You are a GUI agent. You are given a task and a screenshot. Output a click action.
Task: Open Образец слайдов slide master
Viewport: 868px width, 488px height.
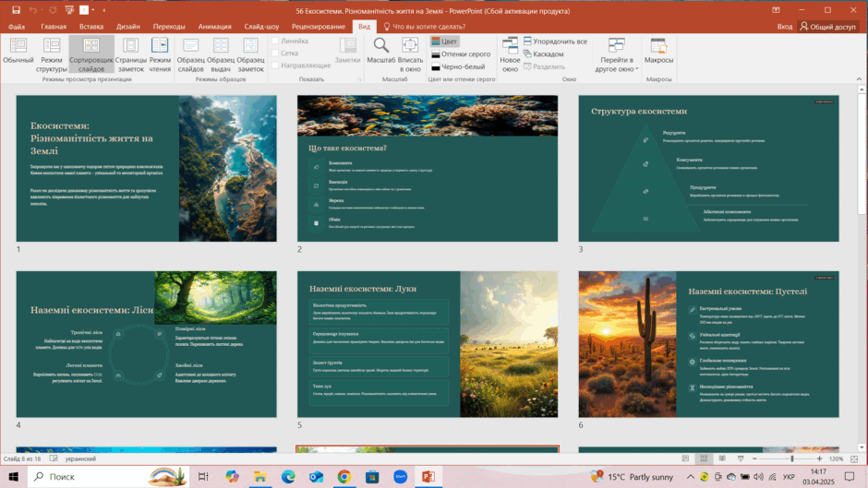click(190, 54)
